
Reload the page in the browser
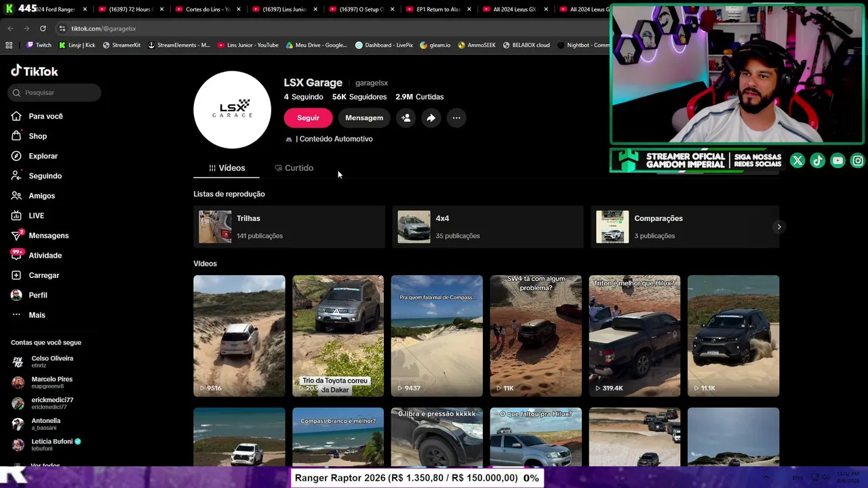[43, 28]
